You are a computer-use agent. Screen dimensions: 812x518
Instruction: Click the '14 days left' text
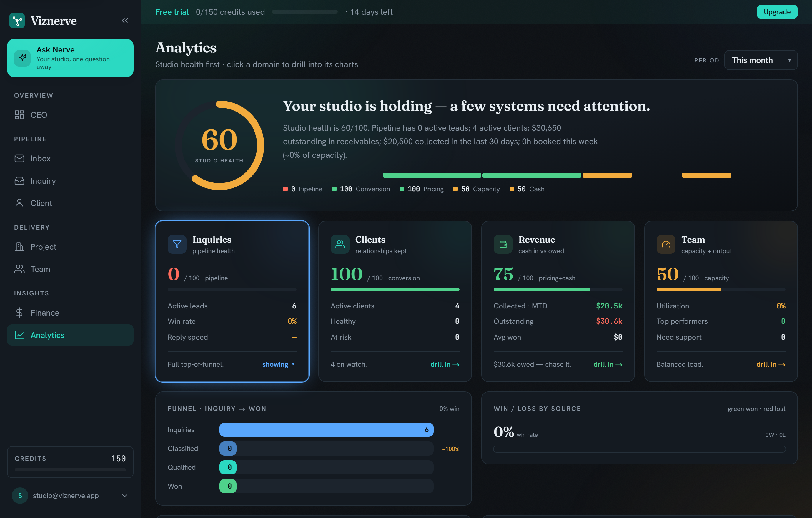(x=371, y=12)
